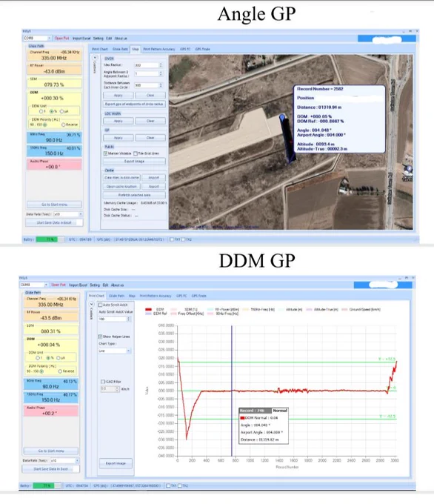Adjust Auto Scroll AxisX Value spinner

128,319
